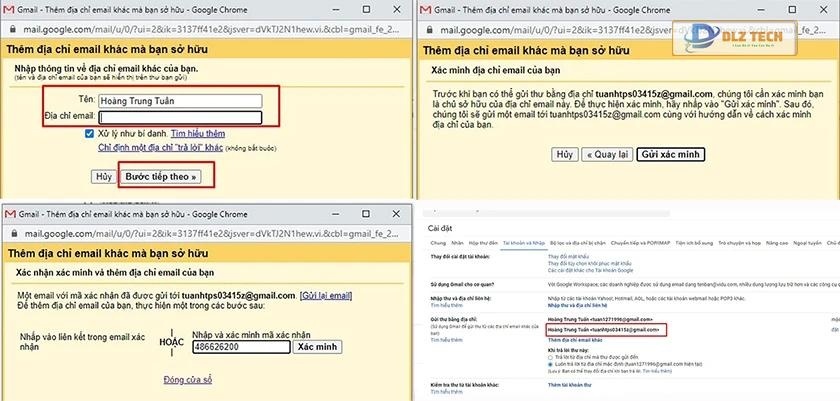Switch to the 'Chung' settings tab
Viewport: 840px width, 401px height.
(x=436, y=243)
